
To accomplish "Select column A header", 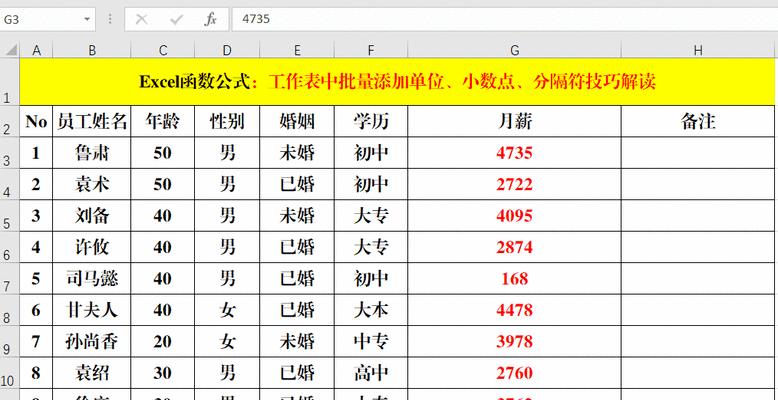I will 36,50.
